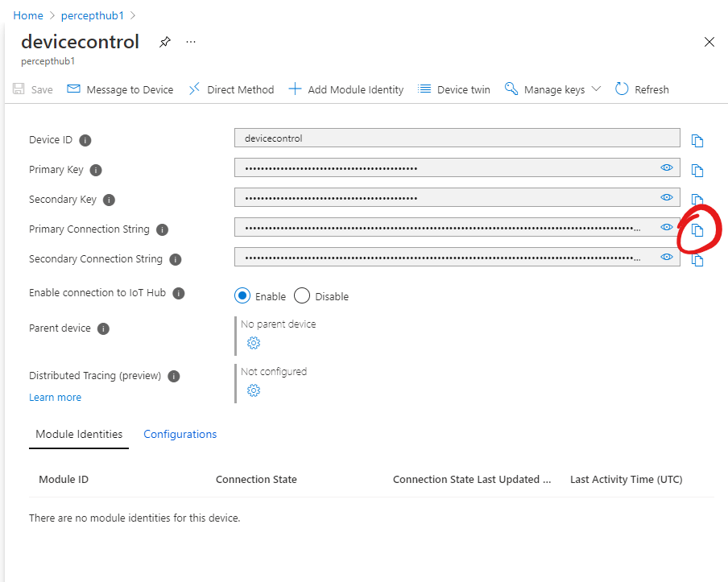Open the ellipsis more options menu

(x=191, y=42)
